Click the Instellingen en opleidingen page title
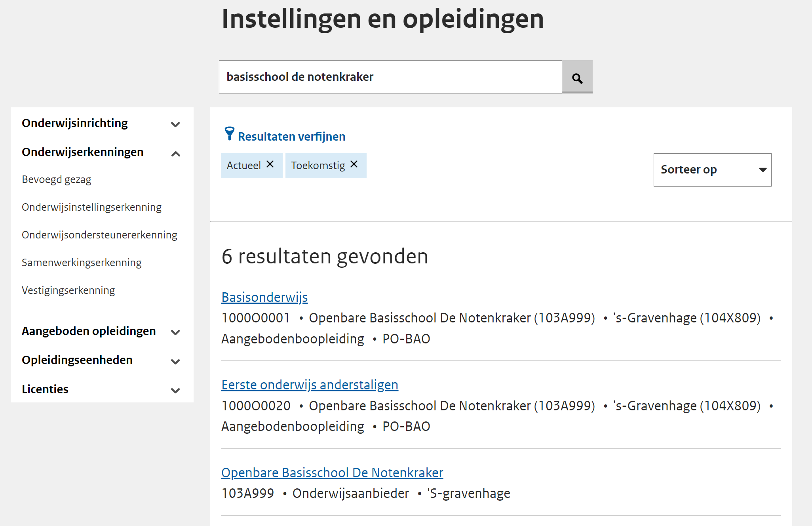The height and width of the screenshot is (526, 812). pos(383,19)
